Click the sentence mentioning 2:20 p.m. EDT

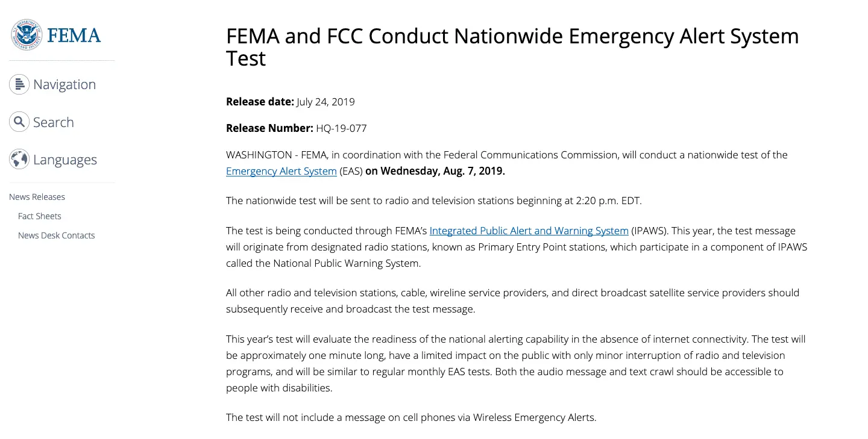[x=433, y=201]
